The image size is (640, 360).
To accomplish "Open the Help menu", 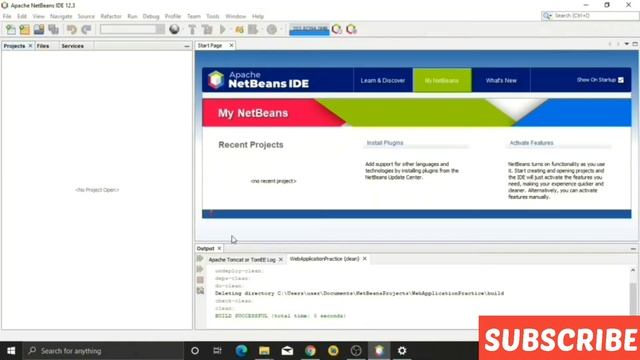I will 258,16.
